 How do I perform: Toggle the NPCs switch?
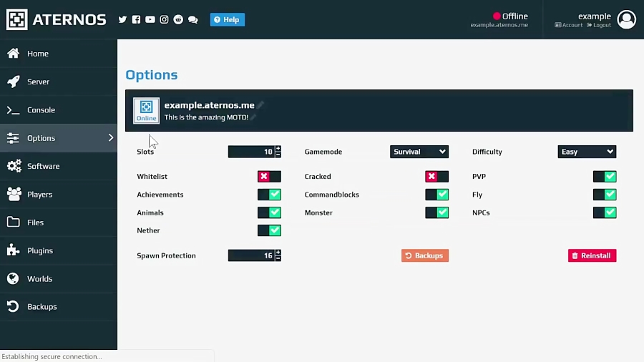click(x=605, y=212)
